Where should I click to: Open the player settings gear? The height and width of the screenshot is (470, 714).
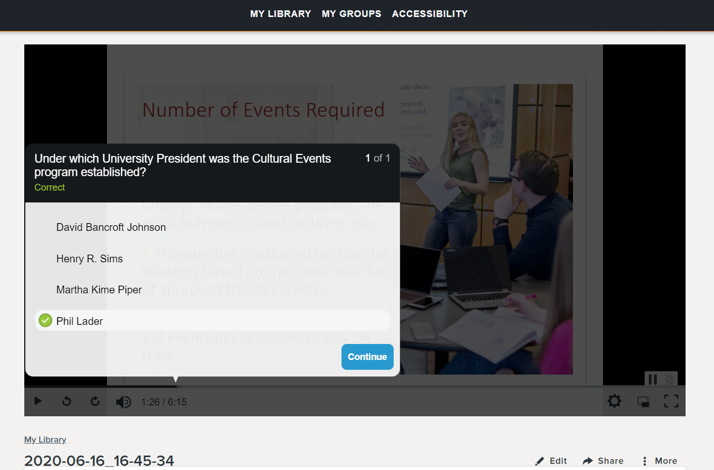click(614, 401)
